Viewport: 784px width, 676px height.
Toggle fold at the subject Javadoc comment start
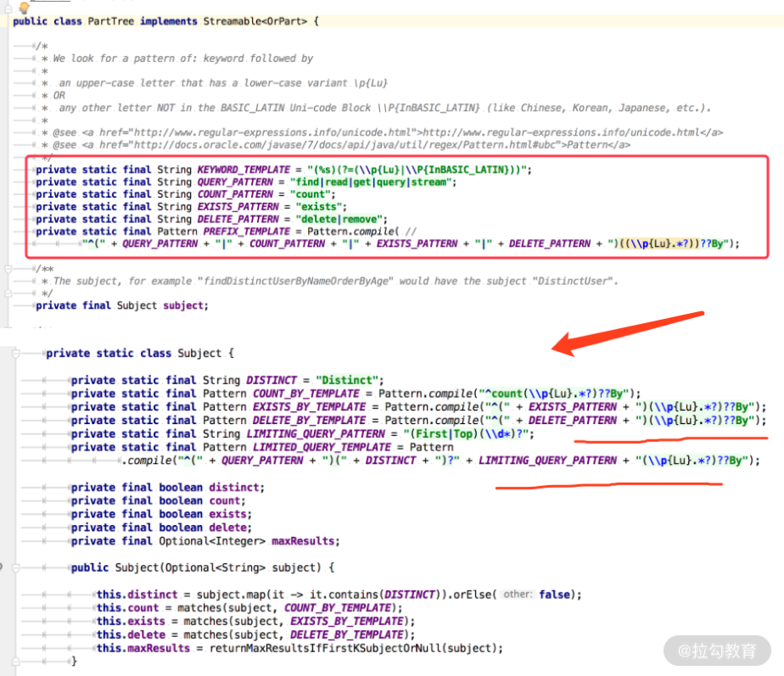[x=8, y=269]
